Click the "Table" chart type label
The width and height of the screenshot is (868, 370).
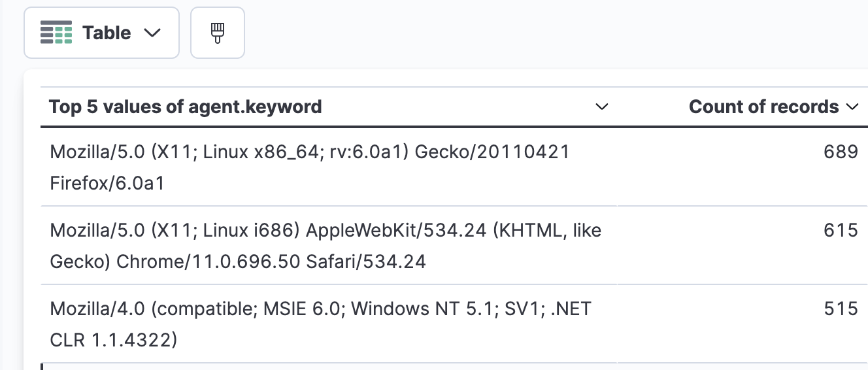(x=107, y=33)
